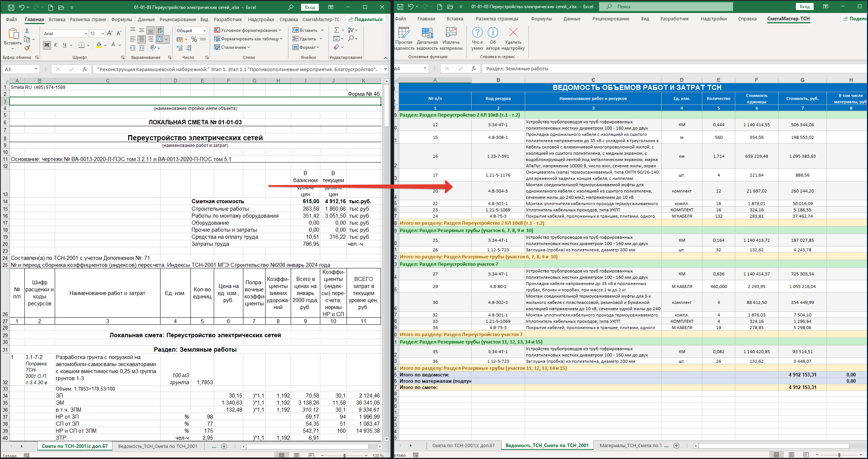Screen dimensions: 868x459
Task: Select the Format Painter brush icon
Action: tap(27, 48)
